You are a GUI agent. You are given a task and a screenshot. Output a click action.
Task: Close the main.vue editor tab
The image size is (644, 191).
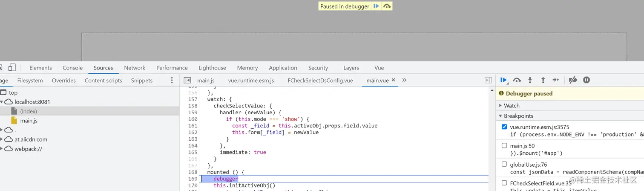393,80
